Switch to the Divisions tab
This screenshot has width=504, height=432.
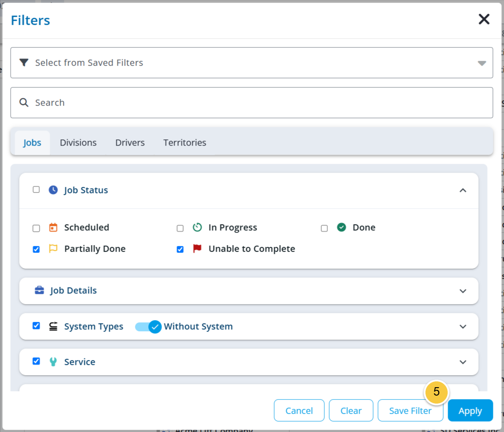[x=78, y=143]
